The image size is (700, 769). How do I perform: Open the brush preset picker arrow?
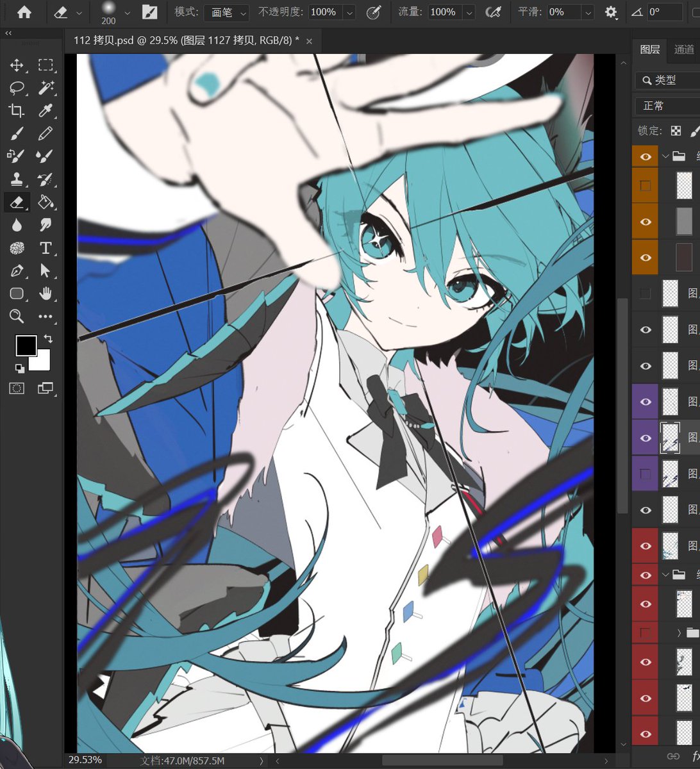[x=127, y=12]
